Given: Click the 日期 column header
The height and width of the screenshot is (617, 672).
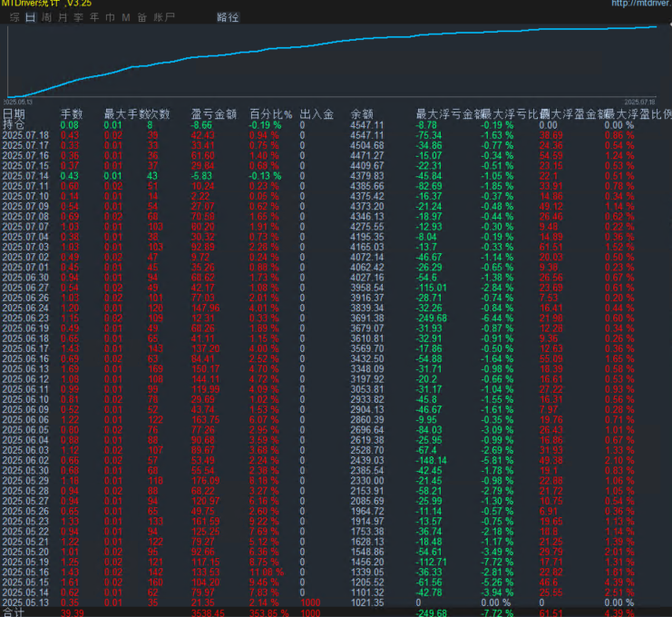Looking at the screenshot, I should click(x=14, y=114).
